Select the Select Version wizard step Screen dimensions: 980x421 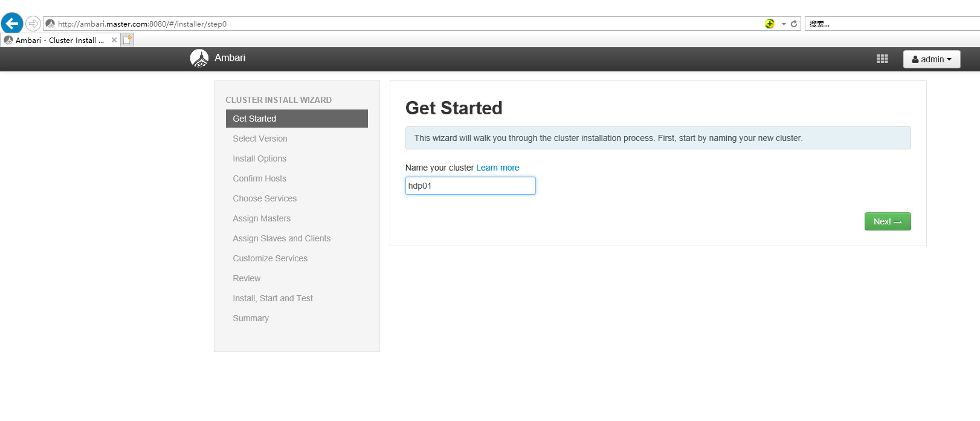click(260, 139)
